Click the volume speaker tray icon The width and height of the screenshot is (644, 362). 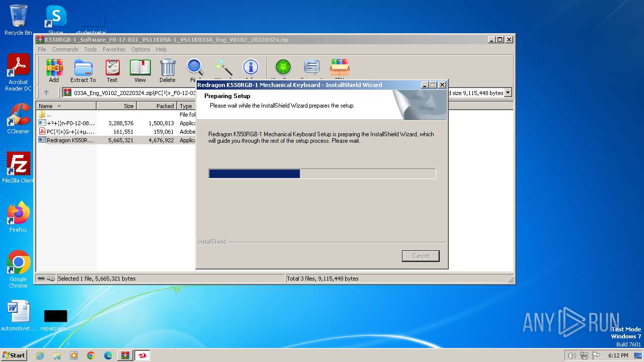[x=572, y=355]
